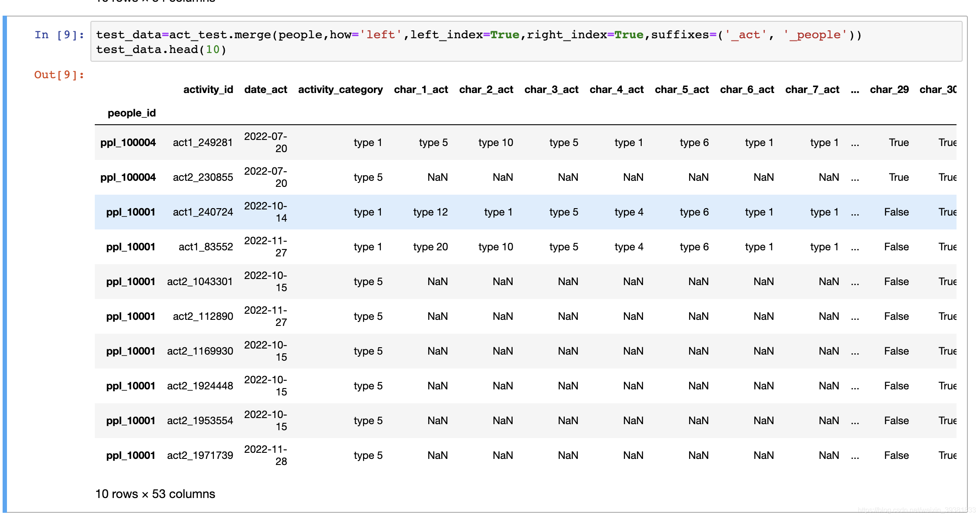This screenshot has height=518, width=980.
Task: Click 'type 5' activity_category in act2_1953554 row
Action: click(368, 421)
